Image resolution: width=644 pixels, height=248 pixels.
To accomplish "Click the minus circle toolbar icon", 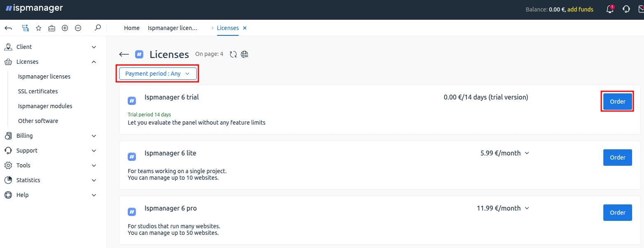I will tap(78, 28).
